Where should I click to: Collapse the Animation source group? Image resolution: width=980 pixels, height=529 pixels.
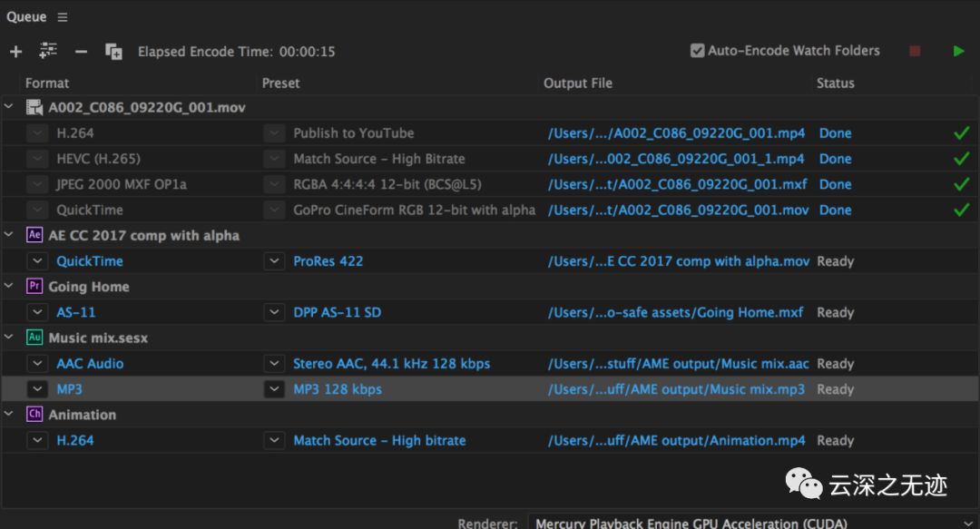pyautogui.click(x=9, y=414)
